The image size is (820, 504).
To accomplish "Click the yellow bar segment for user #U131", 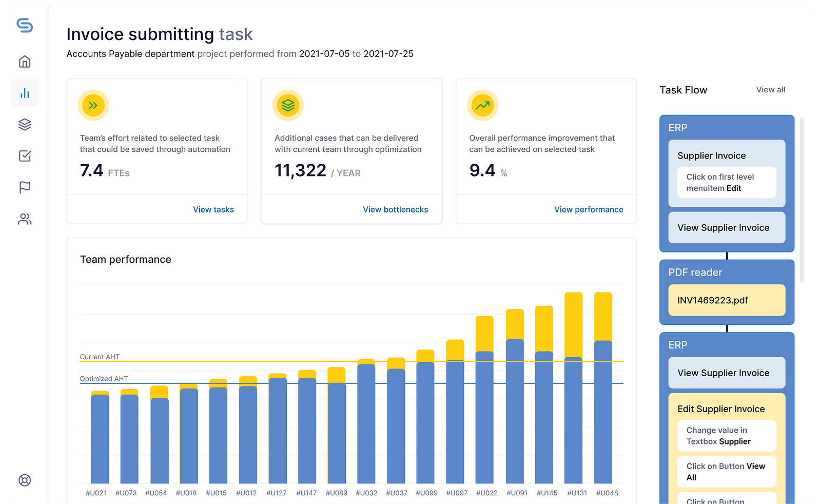I will (573, 323).
